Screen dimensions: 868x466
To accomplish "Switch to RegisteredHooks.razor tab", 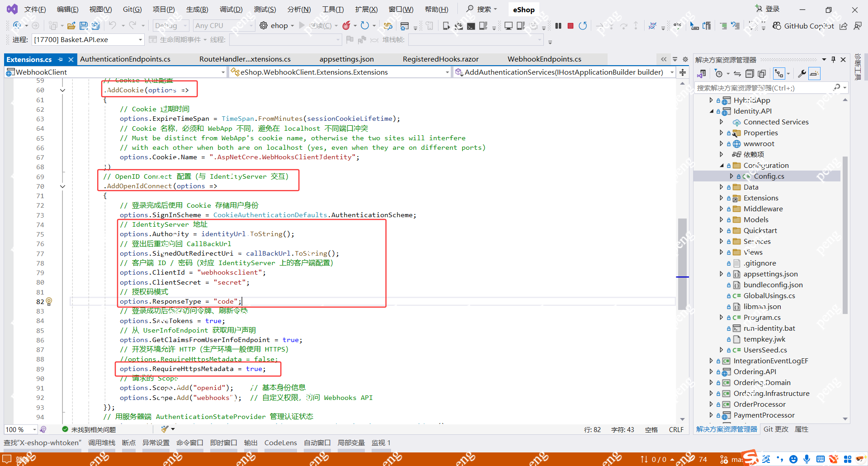I will pos(441,59).
